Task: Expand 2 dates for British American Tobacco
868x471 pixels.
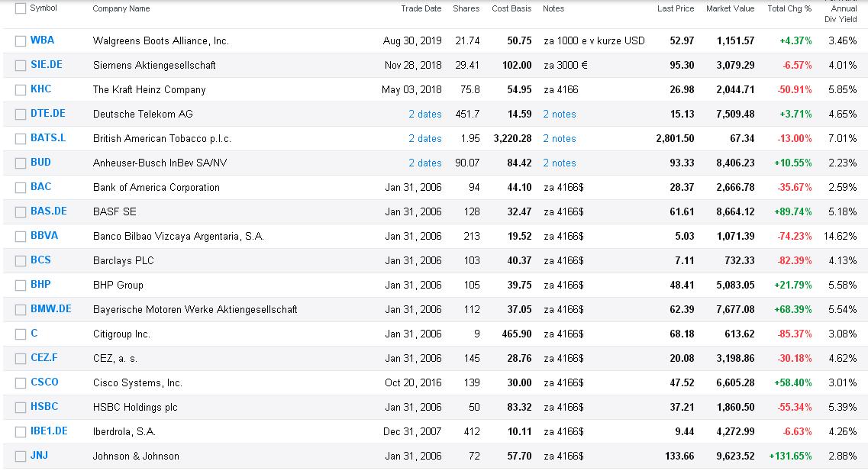Action: 425,138
